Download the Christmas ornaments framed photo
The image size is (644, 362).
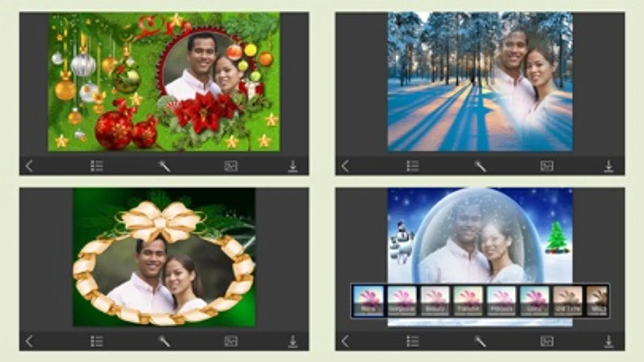pyautogui.click(x=293, y=166)
